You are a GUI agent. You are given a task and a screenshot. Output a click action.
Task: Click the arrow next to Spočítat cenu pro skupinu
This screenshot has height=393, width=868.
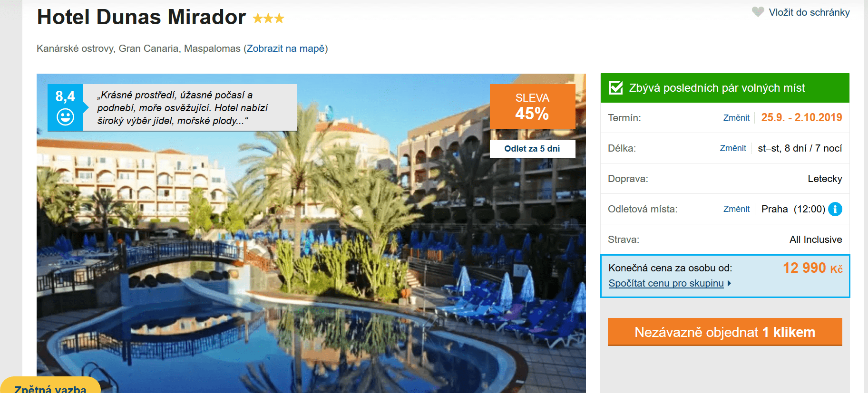[729, 283]
